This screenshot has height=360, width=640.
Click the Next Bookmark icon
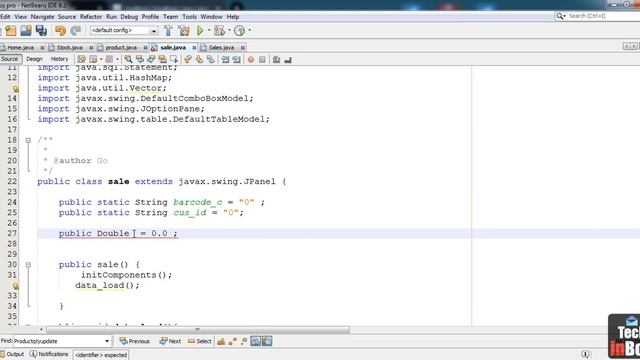tap(199, 60)
